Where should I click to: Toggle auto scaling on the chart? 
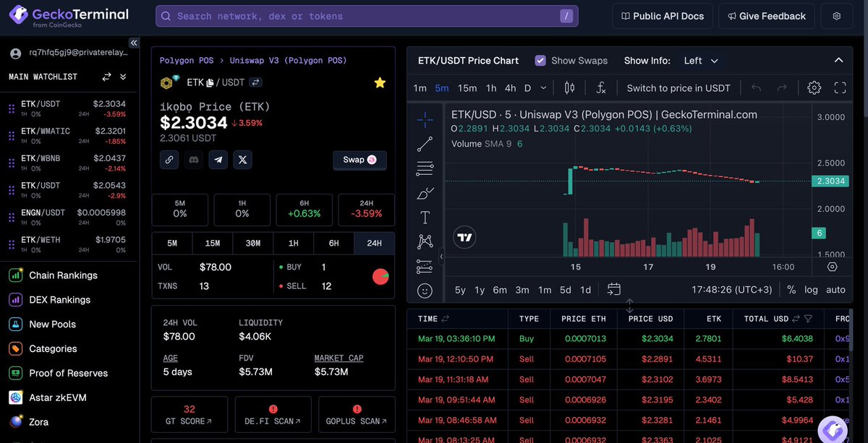click(x=838, y=289)
